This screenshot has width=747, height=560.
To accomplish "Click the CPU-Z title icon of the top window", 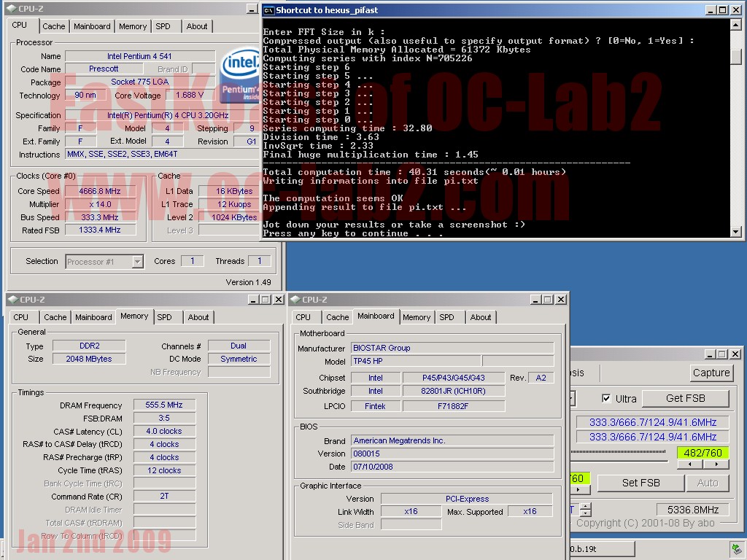I will [x=12, y=9].
